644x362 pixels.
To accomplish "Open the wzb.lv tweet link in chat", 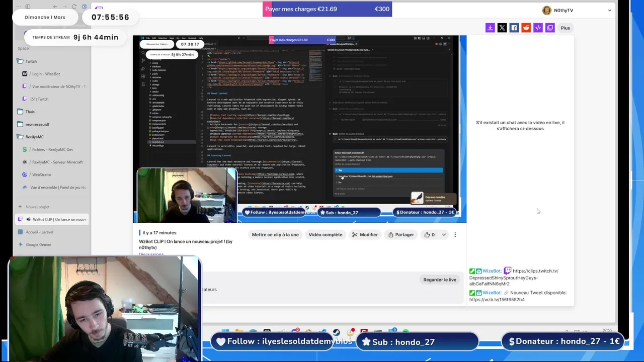I will tap(497, 300).
